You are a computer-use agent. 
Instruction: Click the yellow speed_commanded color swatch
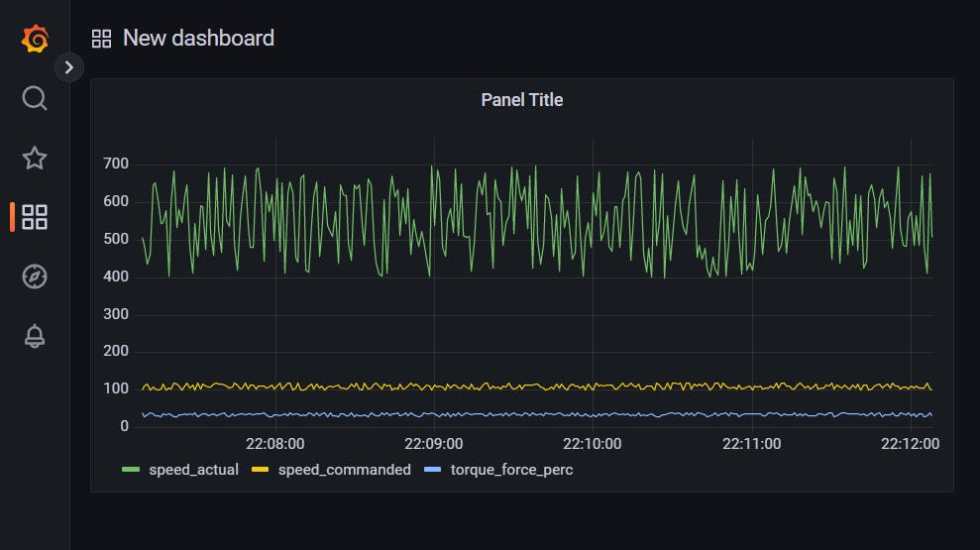260,470
